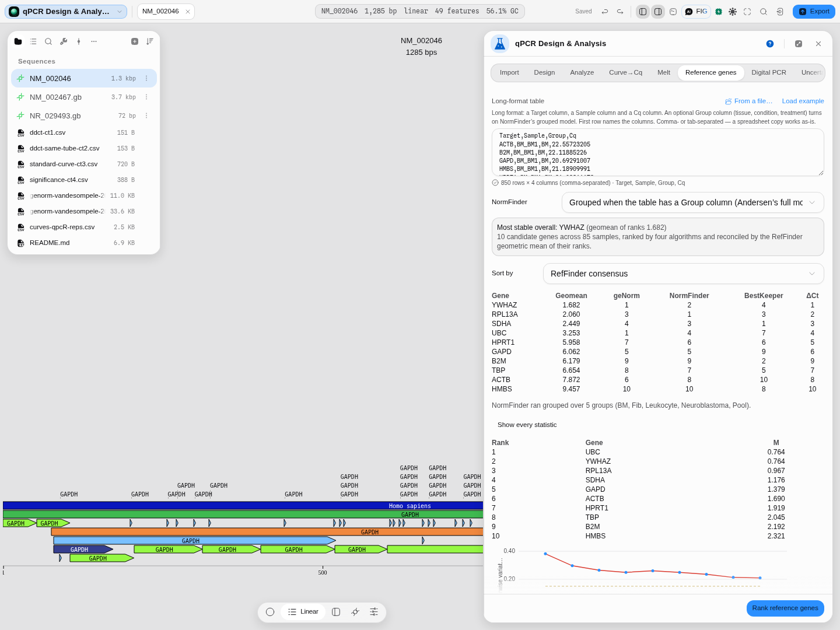Image resolution: width=840 pixels, height=630 pixels.
Task: Close the qPCR Design & Analysis panel
Action: point(818,44)
